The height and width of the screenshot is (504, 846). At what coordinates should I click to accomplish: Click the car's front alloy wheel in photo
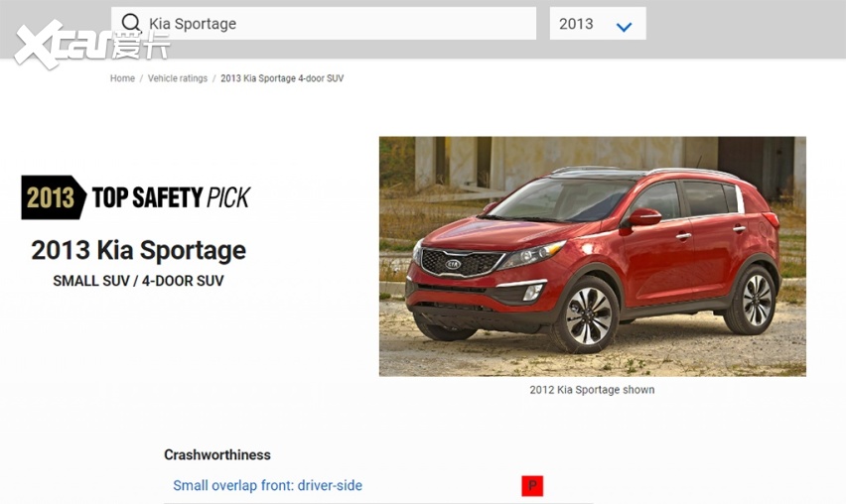pyautogui.click(x=588, y=315)
